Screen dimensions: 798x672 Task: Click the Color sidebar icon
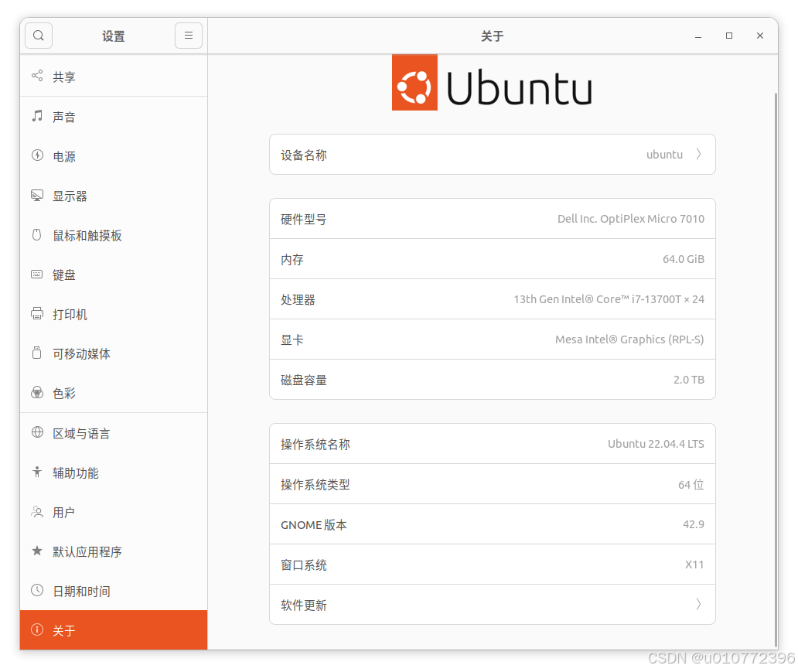[x=37, y=393]
